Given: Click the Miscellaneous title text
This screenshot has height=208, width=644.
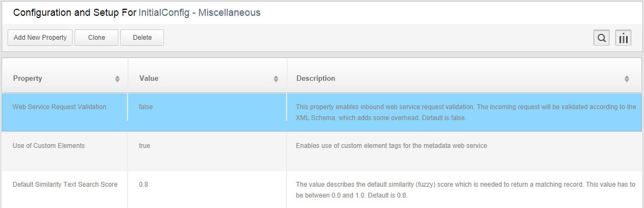Looking at the screenshot, I should 229,13.
